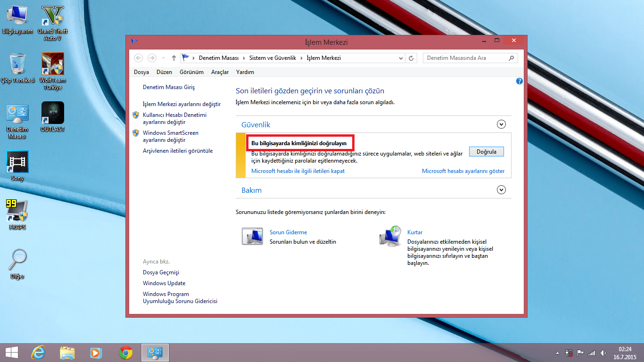
Task: Open Windows Program Uyumluluğu Sorunu Gidericisi link
Action: (180, 297)
